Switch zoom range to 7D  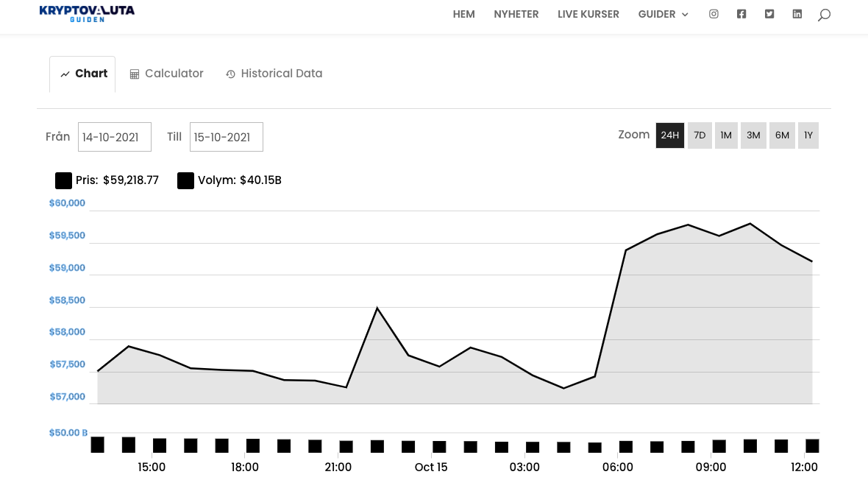click(700, 135)
